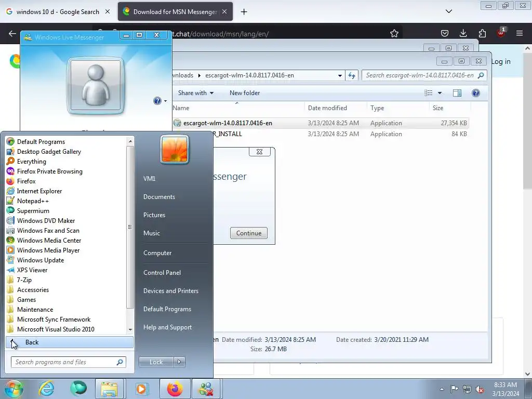Open Documents from Start menu right pane
532x399 pixels.
pos(159,197)
